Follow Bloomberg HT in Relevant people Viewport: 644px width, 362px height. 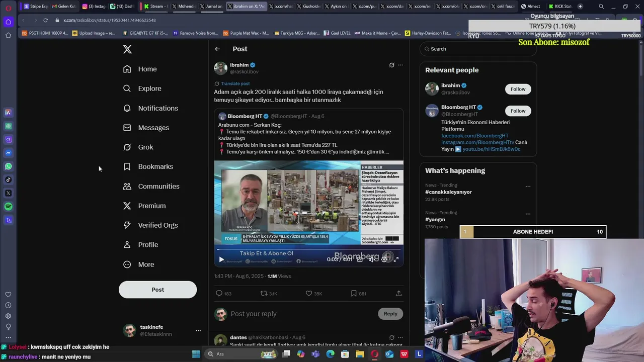(x=518, y=111)
